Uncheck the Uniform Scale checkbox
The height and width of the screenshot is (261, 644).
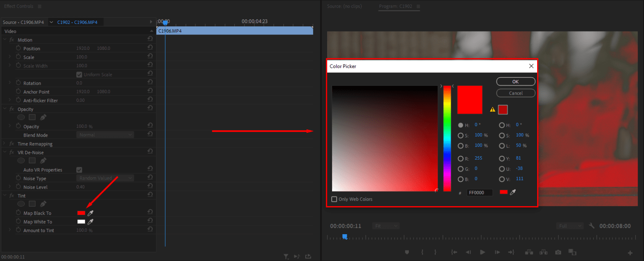tap(79, 74)
